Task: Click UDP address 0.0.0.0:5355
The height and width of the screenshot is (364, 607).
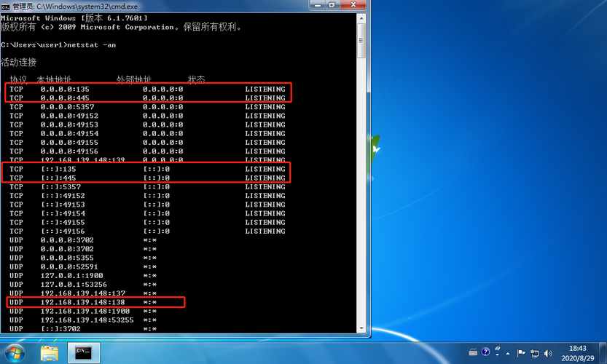Action: (x=67, y=258)
